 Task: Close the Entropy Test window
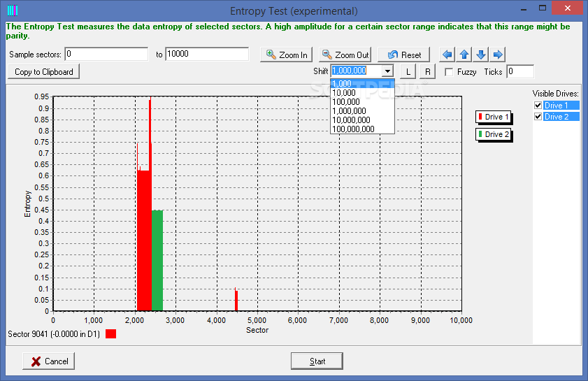click(568, 8)
